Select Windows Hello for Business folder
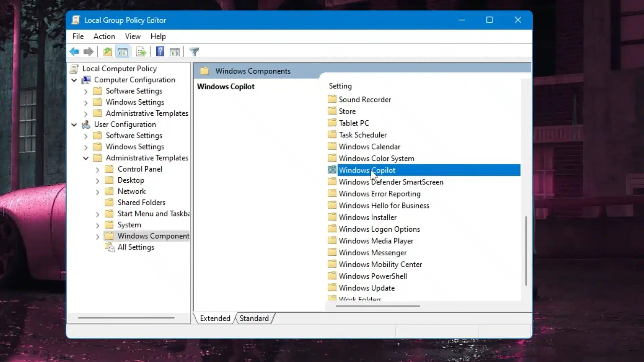 [384, 205]
